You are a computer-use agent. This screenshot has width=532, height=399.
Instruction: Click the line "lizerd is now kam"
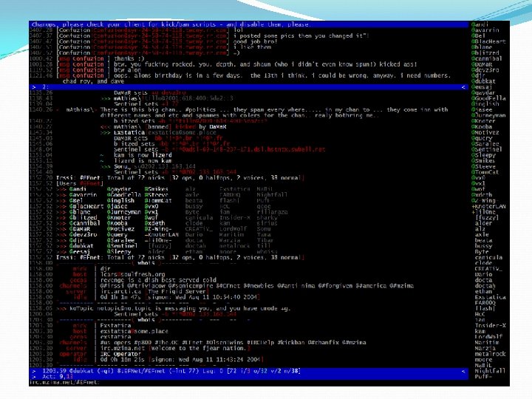coord(143,161)
